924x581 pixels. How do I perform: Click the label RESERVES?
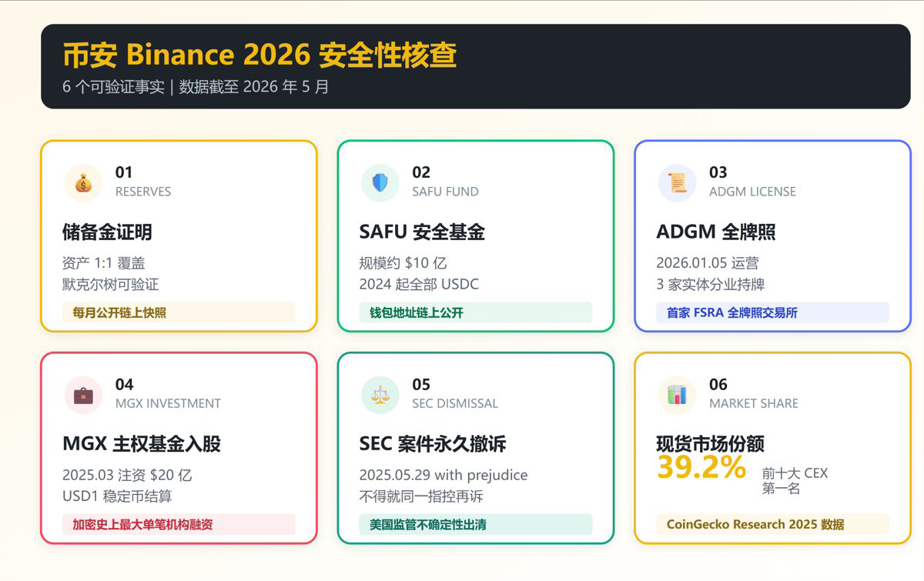[143, 192]
